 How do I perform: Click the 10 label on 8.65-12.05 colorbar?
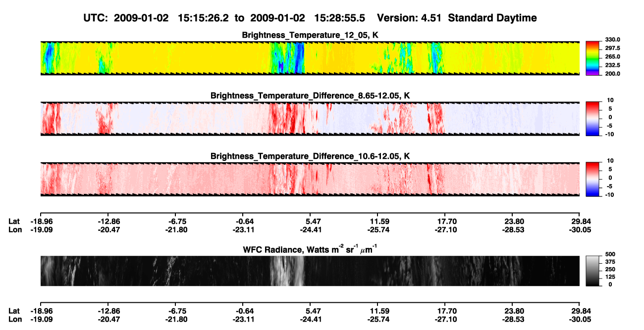coord(610,99)
